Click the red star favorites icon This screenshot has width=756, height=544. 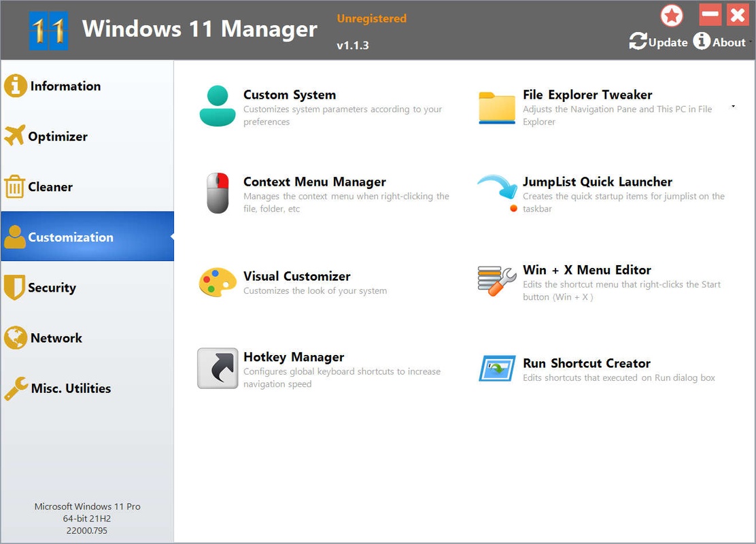672,16
